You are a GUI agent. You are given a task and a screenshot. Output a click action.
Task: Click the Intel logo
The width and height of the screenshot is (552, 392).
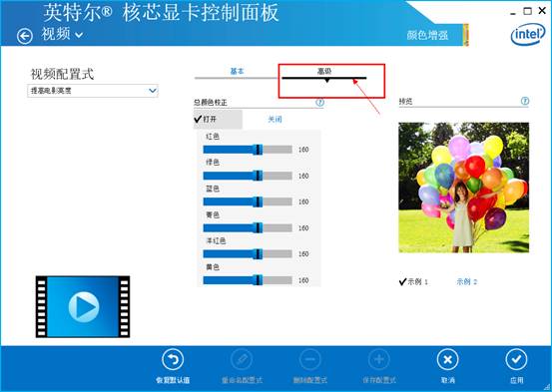coord(528,34)
